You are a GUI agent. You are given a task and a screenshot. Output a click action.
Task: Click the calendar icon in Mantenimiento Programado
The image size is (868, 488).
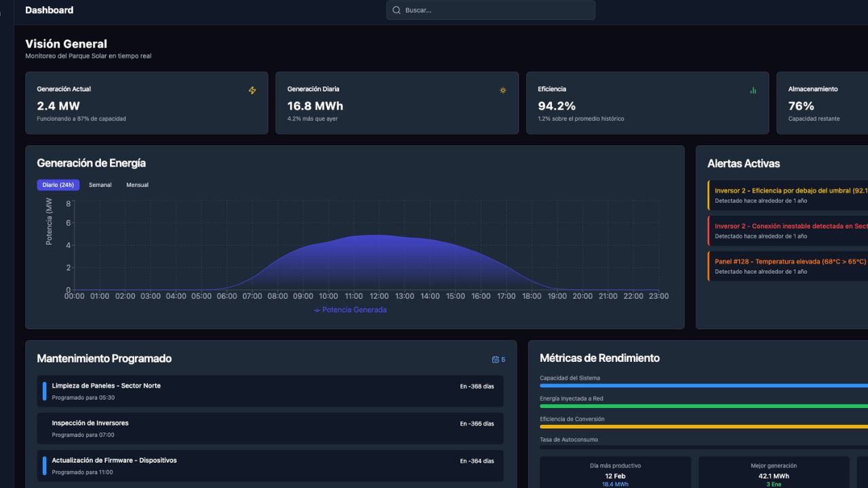(x=496, y=360)
